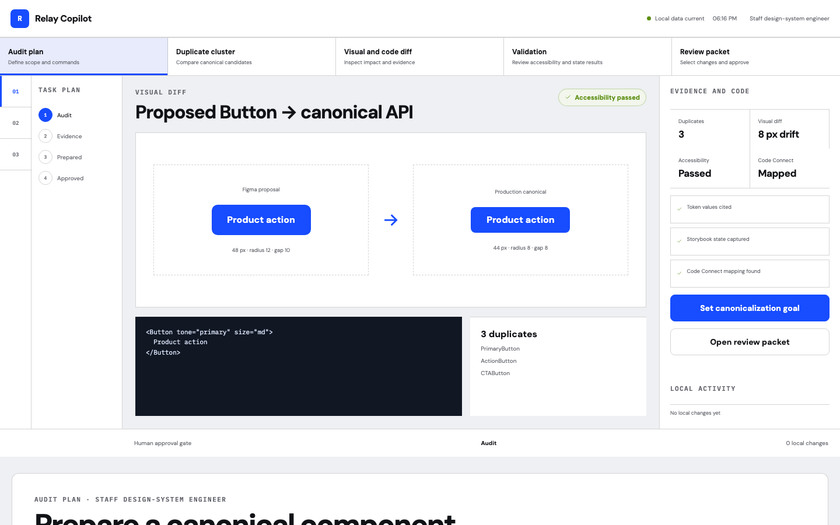Click the No local changes yet entry

coord(695,413)
